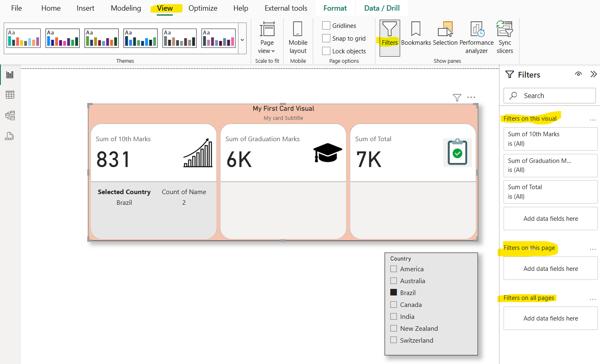Click the Filters pane Search box
This screenshot has width=600, height=364.
pos(550,96)
